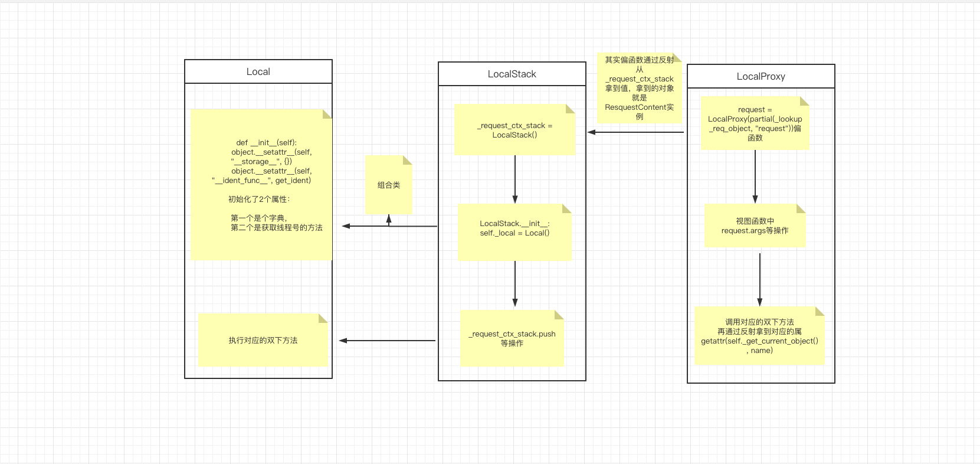980x464 pixels.
Task: Select the '组合类' sticky note
Action: 389,185
